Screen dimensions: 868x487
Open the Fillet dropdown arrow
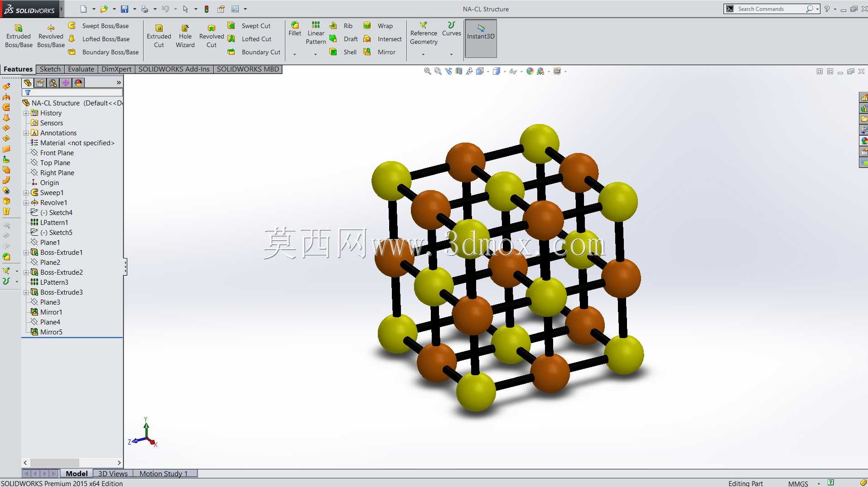295,54
